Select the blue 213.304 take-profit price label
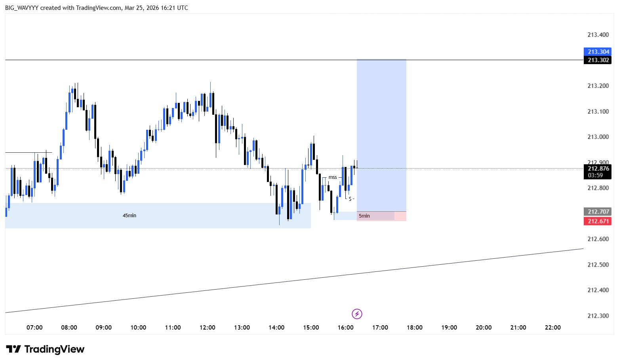The height and width of the screenshot is (364, 619). pos(598,52)
